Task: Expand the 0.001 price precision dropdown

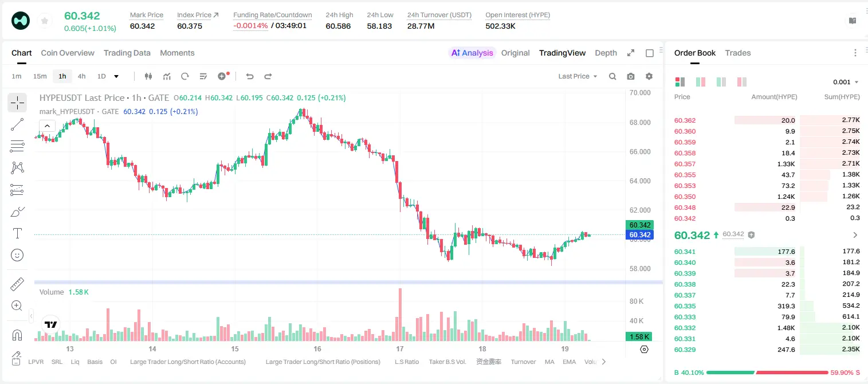Action: point(846,82)
